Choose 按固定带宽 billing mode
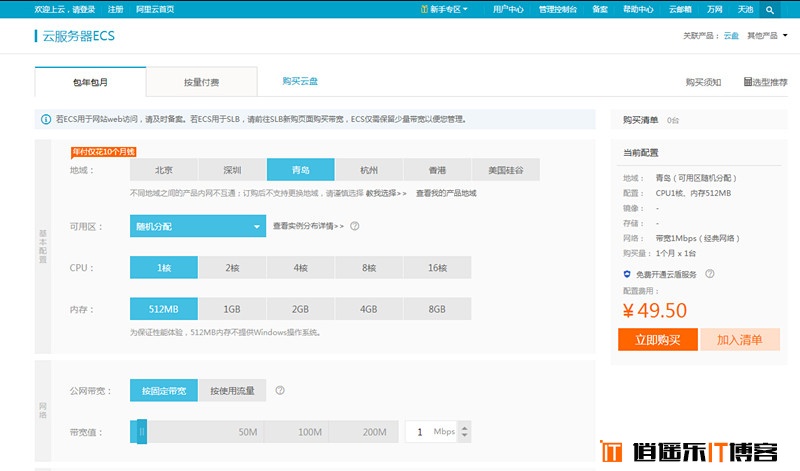This screenshot has width=800, height=471. (x=164, y=390)
